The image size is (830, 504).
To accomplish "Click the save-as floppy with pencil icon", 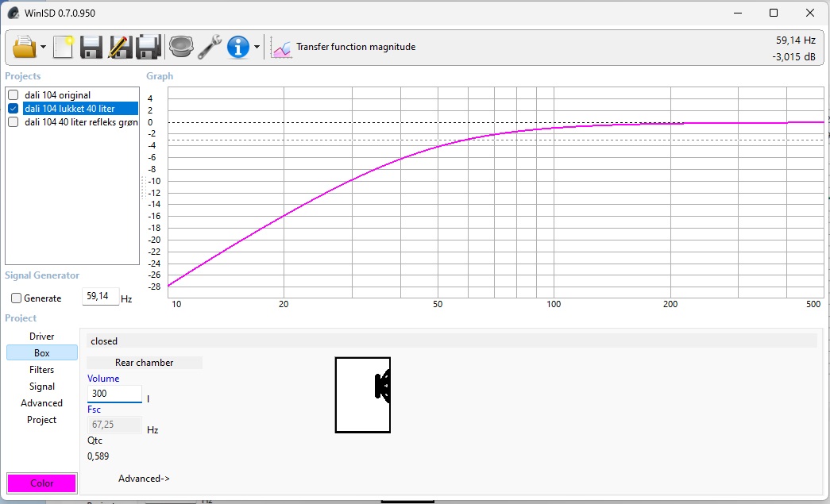I will point(120,47).
